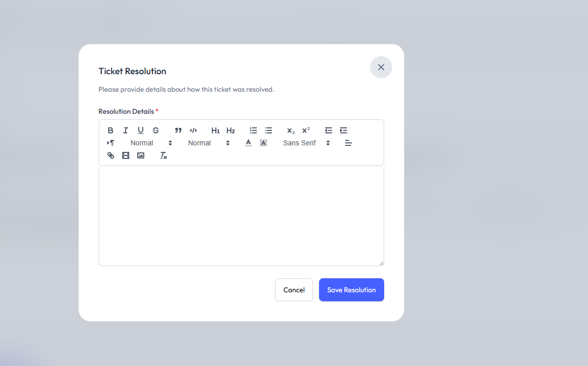
Task: Open the second Normal heading dropdown
Action: (x=208, y=143)
